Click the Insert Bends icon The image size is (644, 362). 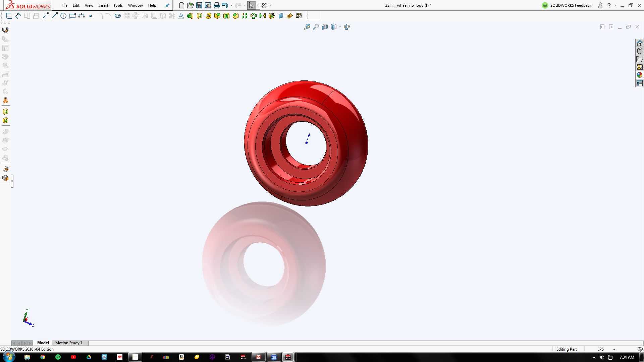[x=5, y=169]
